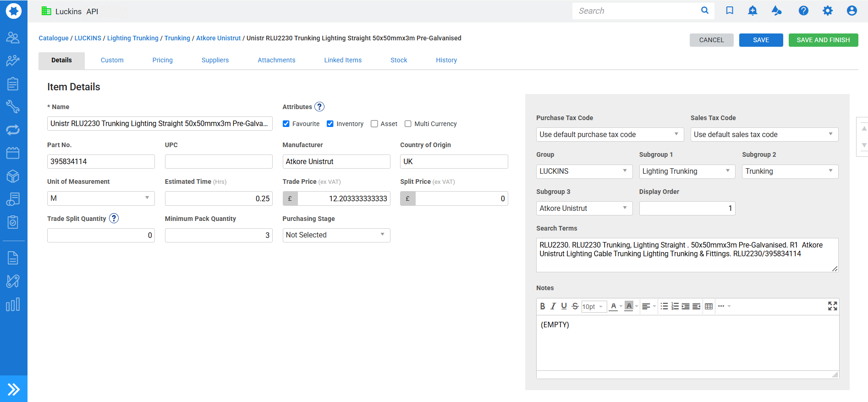
Task: Switch to the Pricing tab
Action: 162,60
